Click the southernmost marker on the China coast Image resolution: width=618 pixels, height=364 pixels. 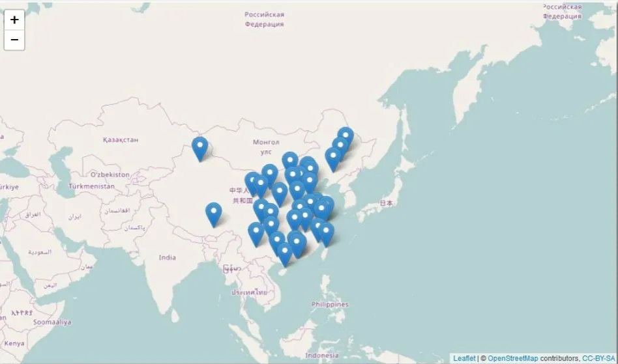pyautogui.click(x=284, y=254)
